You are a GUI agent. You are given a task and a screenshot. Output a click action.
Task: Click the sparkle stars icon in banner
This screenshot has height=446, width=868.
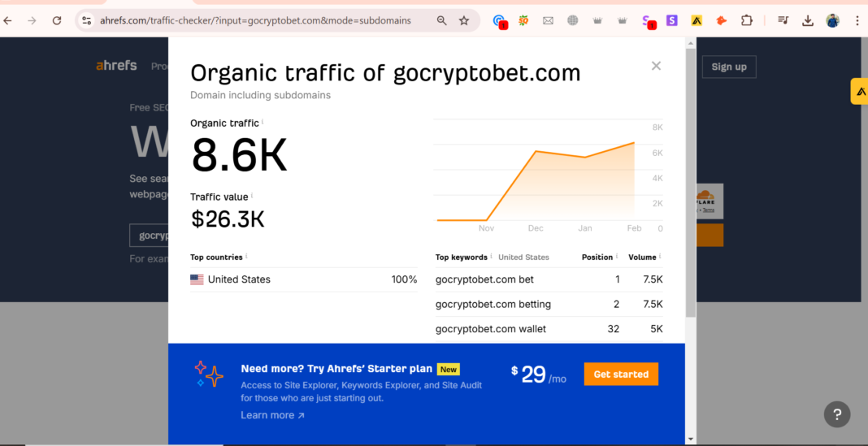209,374
